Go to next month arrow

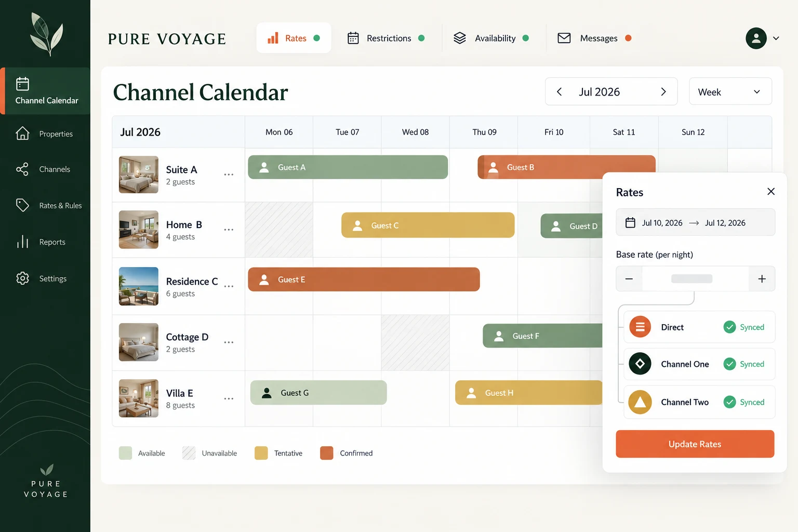(x=663, y=92)
